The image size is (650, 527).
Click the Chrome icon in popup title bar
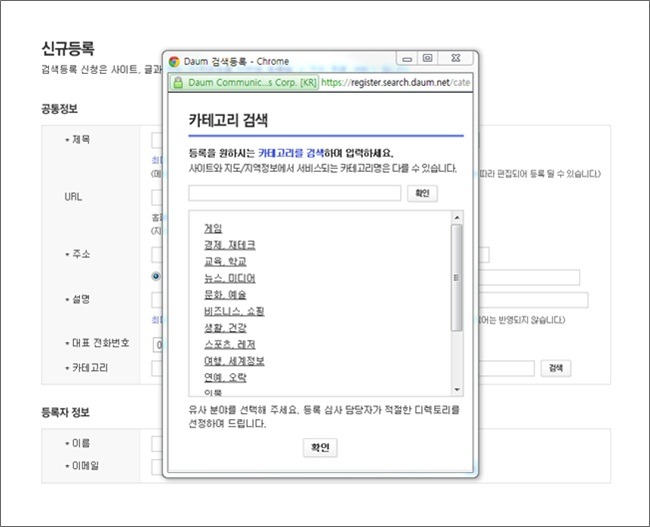(174, 61)
